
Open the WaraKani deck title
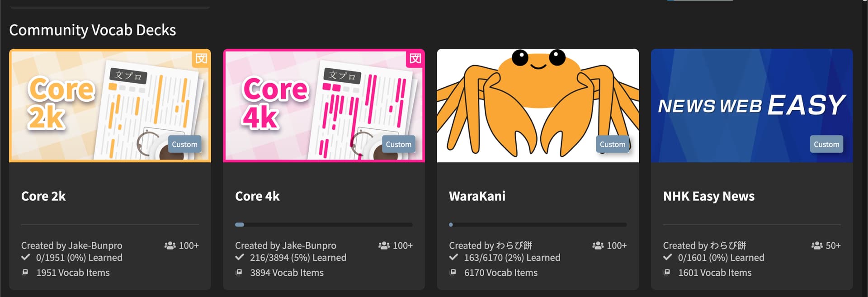(477, 196)
